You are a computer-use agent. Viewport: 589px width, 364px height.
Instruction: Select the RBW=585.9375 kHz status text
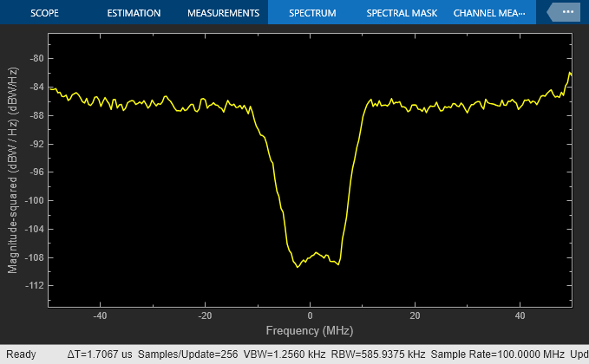click(378, 354)
